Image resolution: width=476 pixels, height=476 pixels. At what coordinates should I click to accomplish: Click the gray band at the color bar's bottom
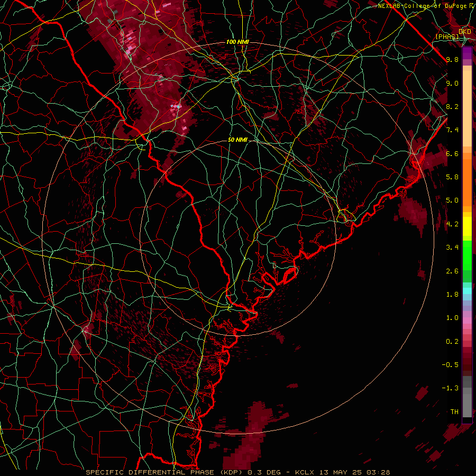click(x=467, y=404)
